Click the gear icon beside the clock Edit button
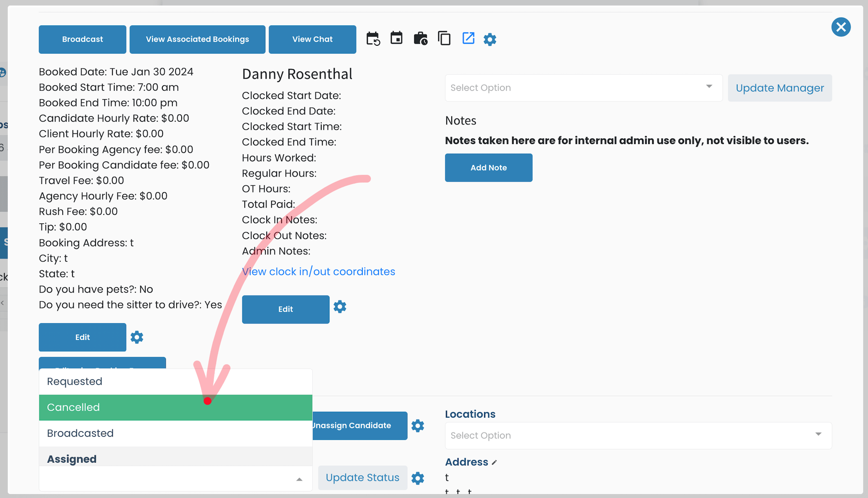868x498 pixels. (x=340, y=307)
